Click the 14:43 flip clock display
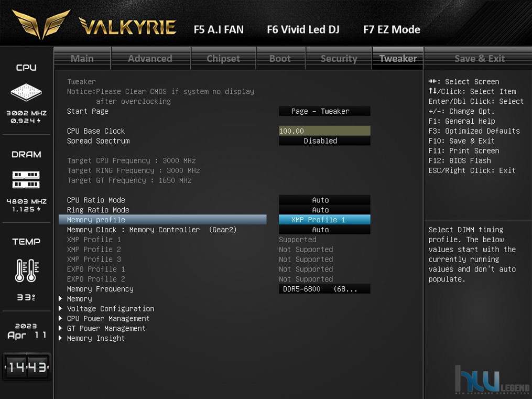Viewport: 532px width, 399px height. tap(27, 367)
